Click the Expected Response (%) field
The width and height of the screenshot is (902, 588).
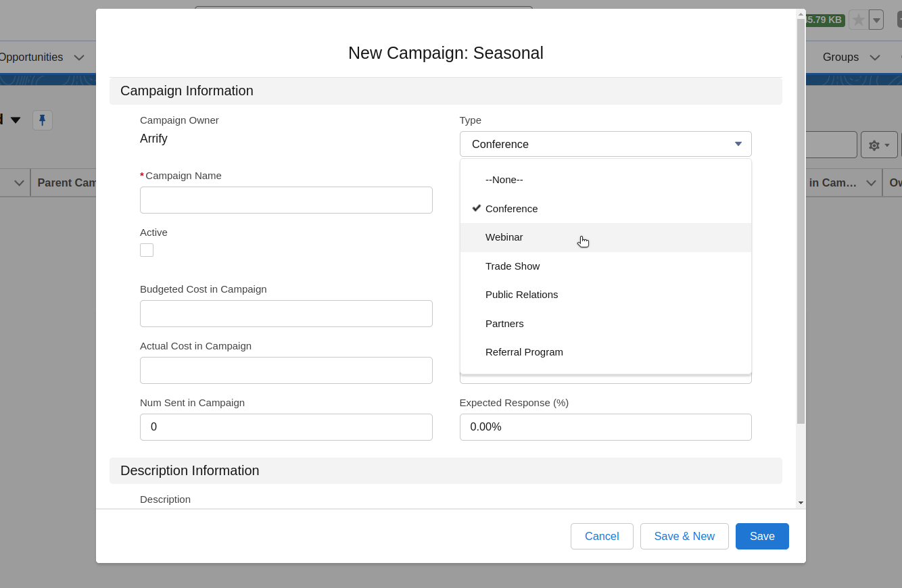coord(605,427)
